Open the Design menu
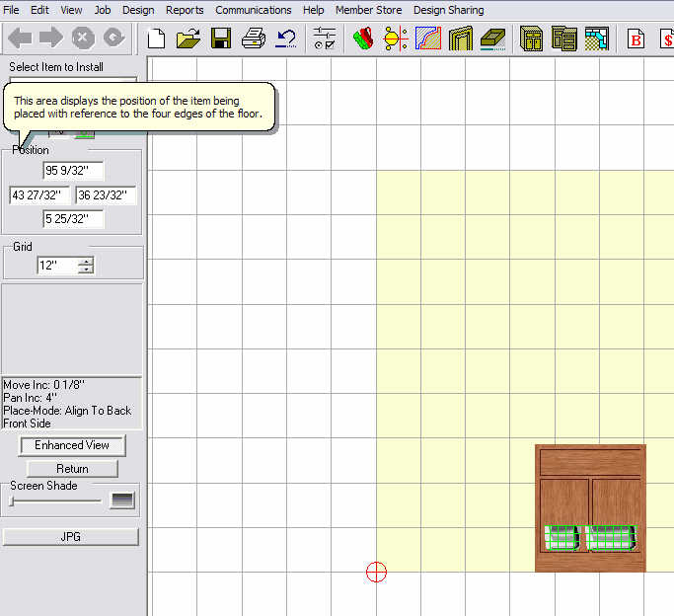This screenshot has width=674, height=616. pos(138,10)
